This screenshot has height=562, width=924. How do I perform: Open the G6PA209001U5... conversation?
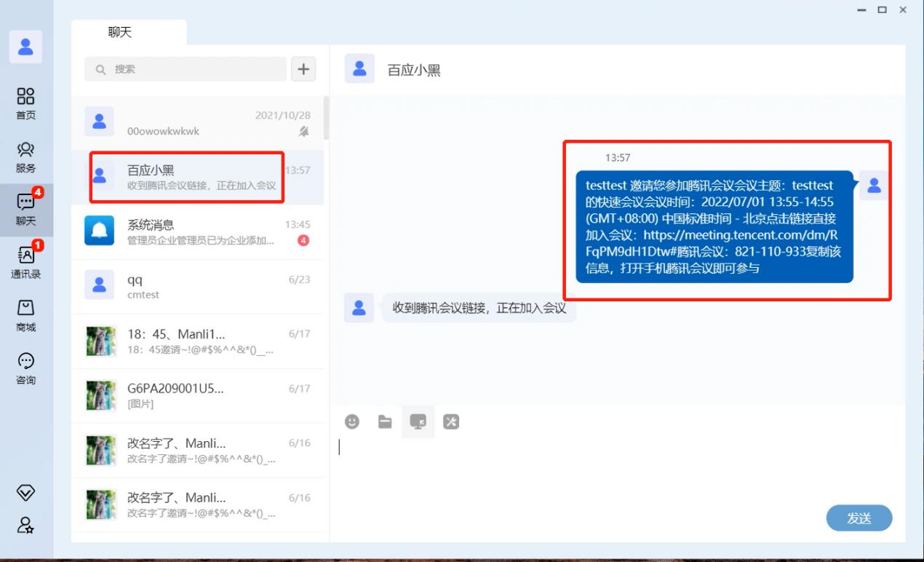(x=197, y=396)
